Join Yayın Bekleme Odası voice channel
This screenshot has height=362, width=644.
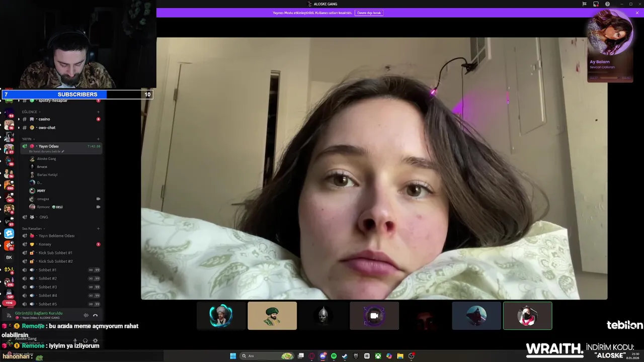(61, 236)
